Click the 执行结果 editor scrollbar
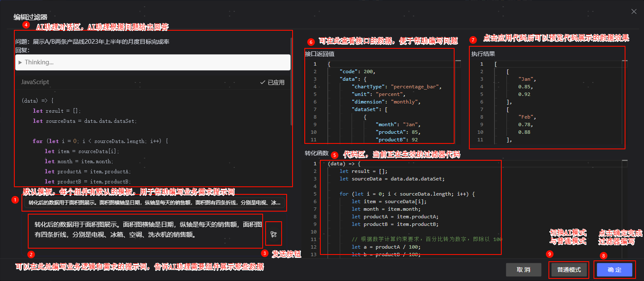Screen dimensions: 644x281 pyautogui.click(x=625, y=102)
